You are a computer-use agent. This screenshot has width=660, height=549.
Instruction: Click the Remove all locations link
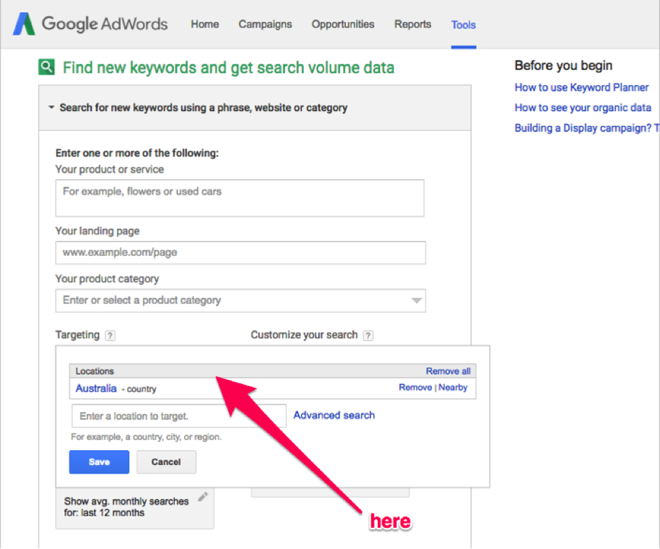coord(448,371)
